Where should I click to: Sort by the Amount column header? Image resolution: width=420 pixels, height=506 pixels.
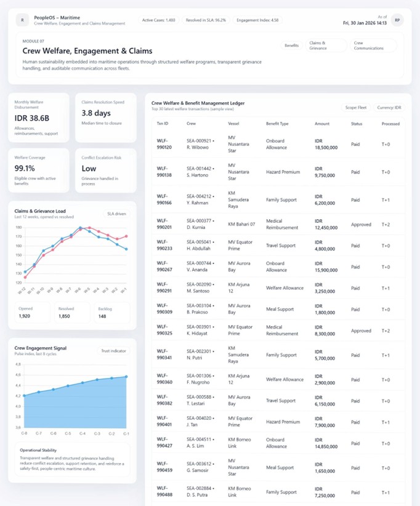point(322,123)
